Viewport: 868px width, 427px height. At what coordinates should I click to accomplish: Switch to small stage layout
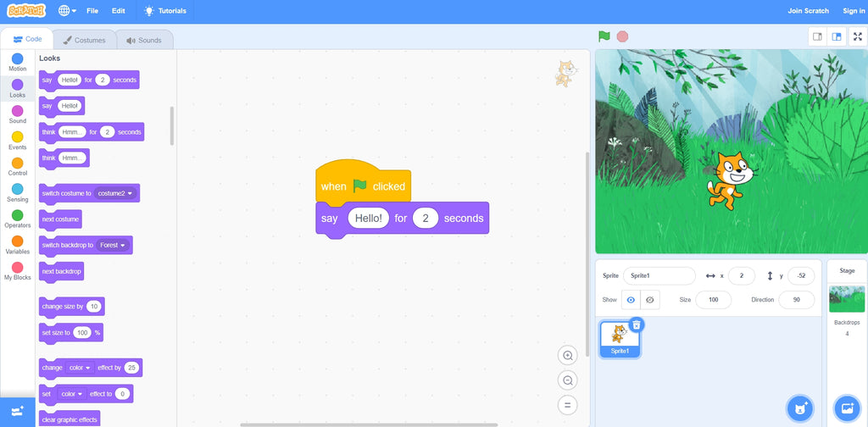pos(817,36)
